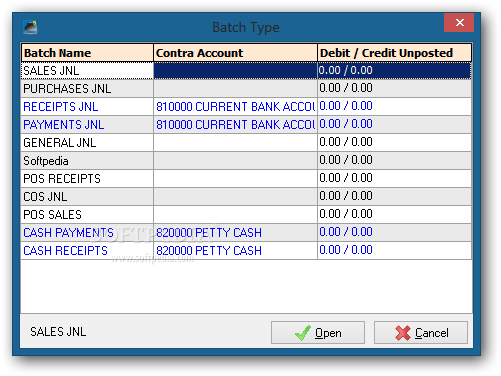Click unposted amount for Softpedia row

(x=395, y=161)
